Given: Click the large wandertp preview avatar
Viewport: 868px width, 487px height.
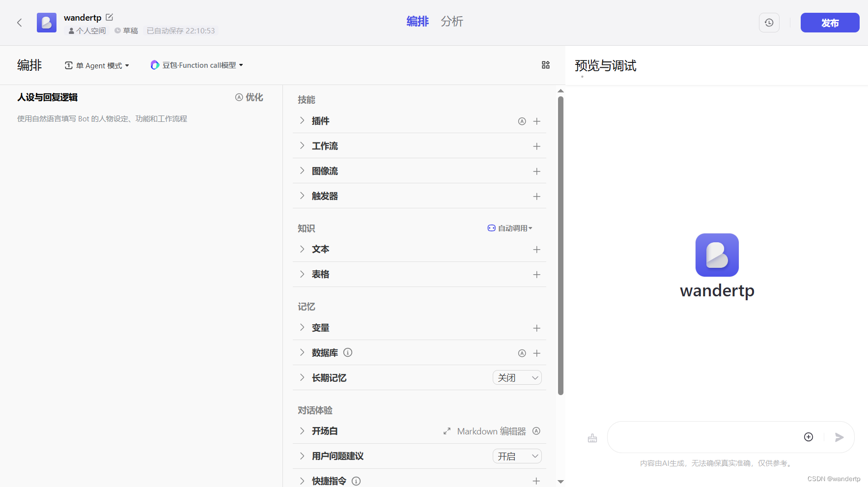Looking at the screenshot, I should tap(717, 255).
